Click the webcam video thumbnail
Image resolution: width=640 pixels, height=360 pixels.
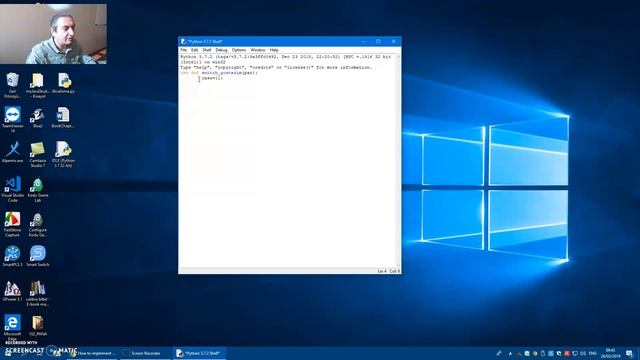tap(53, 34)
